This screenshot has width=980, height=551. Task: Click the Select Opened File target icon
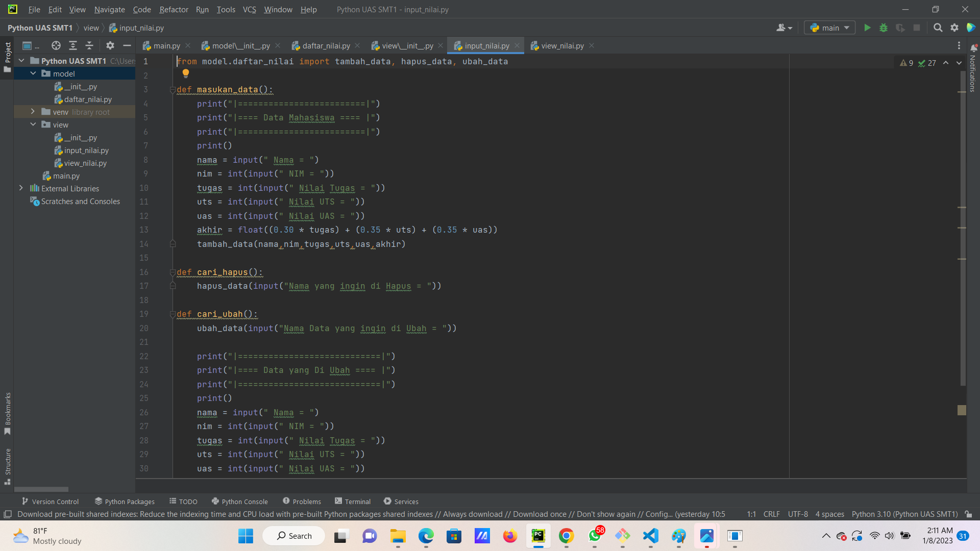pos(56,45)
